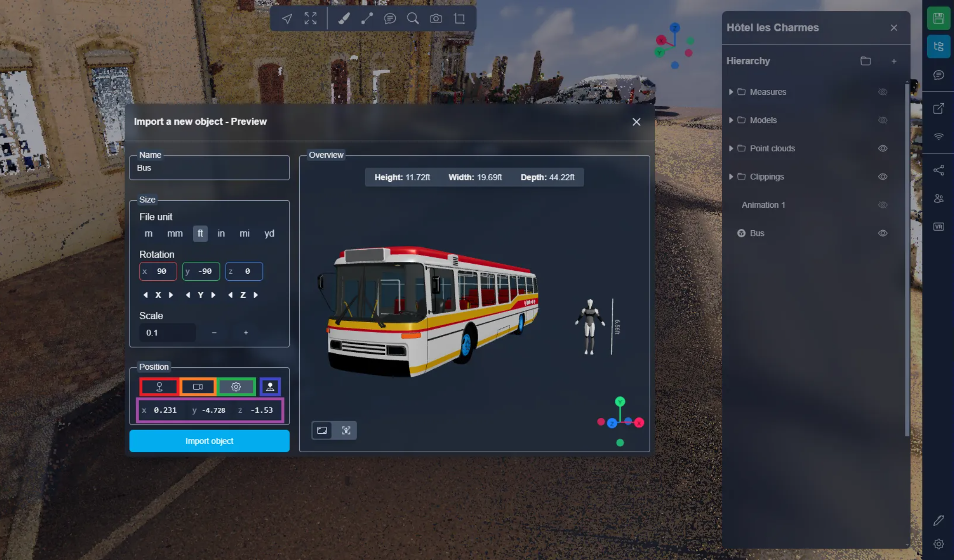Choose the mm file unit
954x560 pixels.
(x=175, y=234)
